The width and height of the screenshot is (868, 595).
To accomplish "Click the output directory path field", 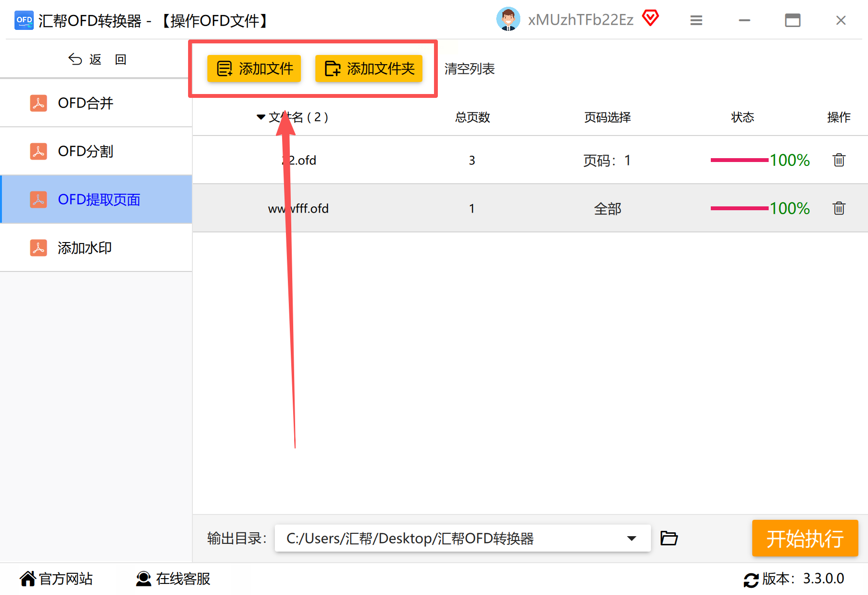I will [x=462, y=538].
